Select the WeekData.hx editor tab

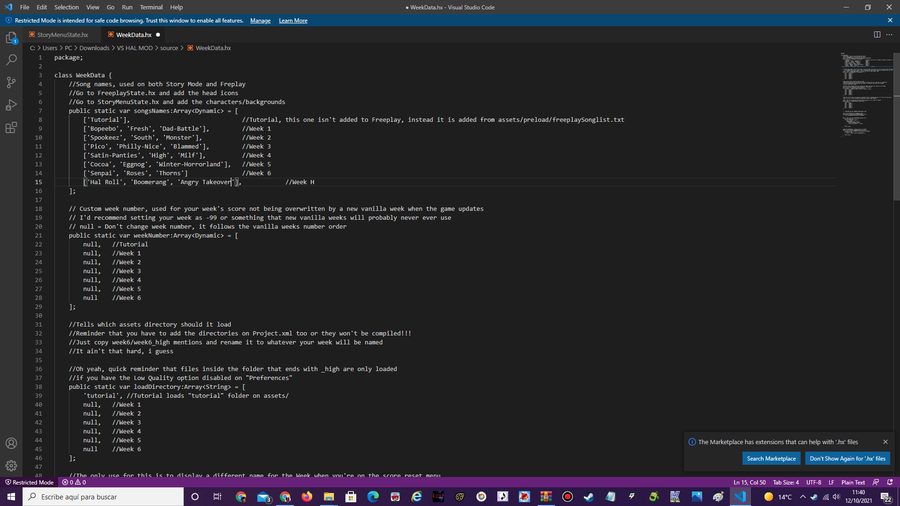(x=134, y=34)
